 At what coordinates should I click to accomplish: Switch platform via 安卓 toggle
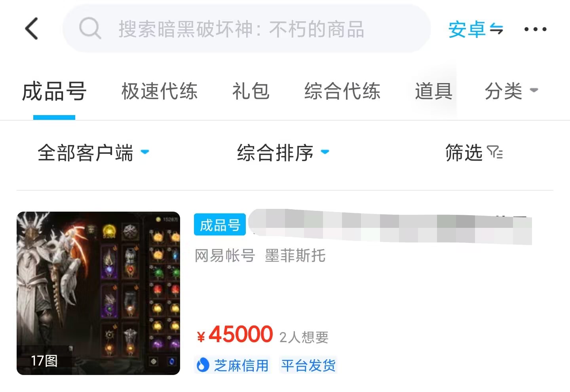(475, 29)
